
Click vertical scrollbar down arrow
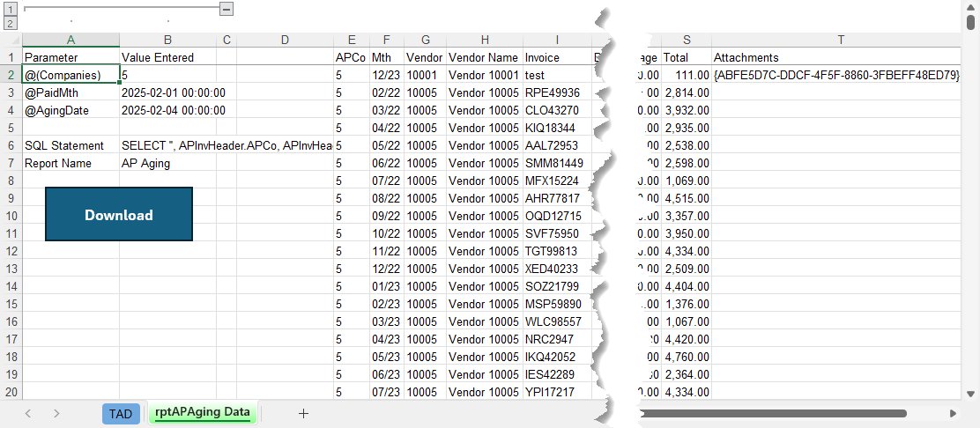970,394
